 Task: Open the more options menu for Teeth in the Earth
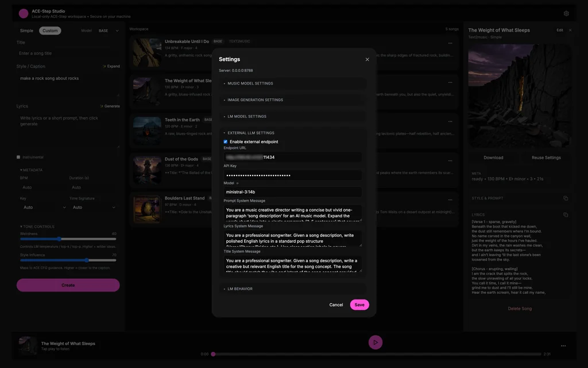[450, 121]
